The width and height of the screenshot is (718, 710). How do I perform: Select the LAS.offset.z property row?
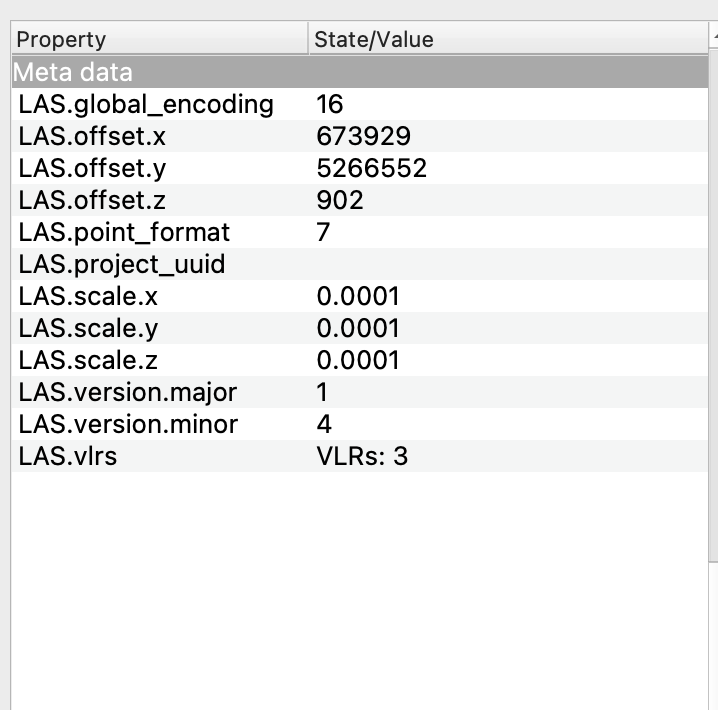pyautogui.click(x=92, y=200)
